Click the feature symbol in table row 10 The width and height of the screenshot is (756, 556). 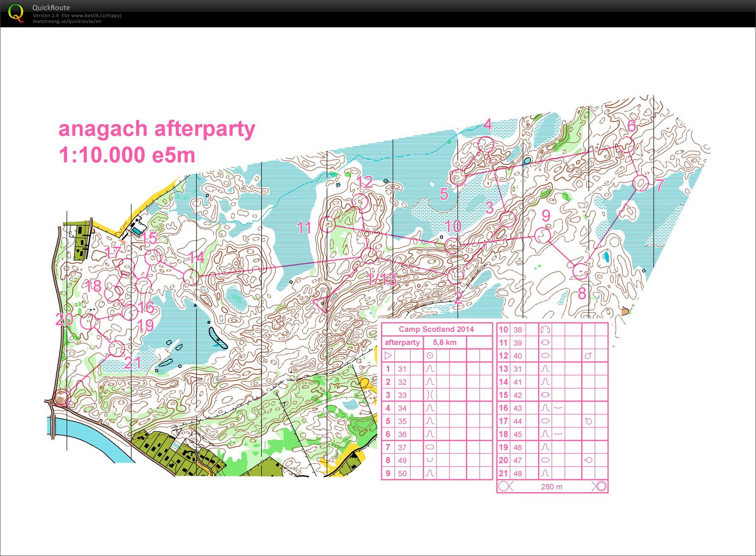[x=545, y=330]
